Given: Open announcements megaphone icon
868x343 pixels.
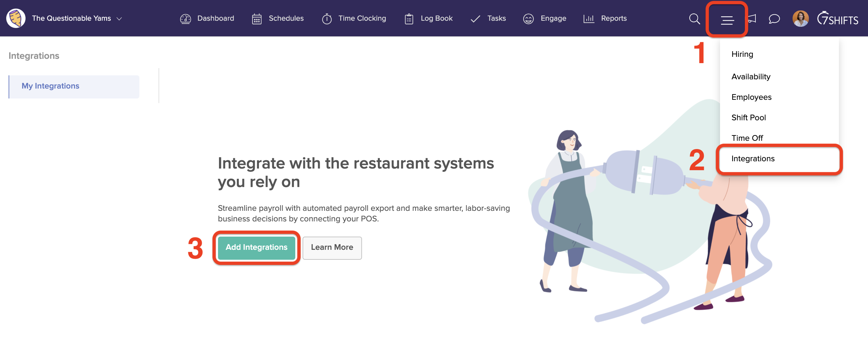Looking at the screenshot, I should [x=752, y=19].
